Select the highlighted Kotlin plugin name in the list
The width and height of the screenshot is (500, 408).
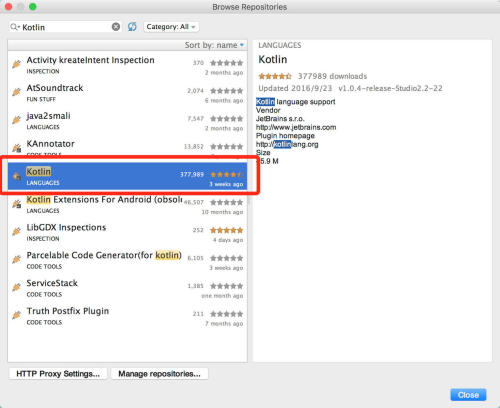(x=39, y=171)
